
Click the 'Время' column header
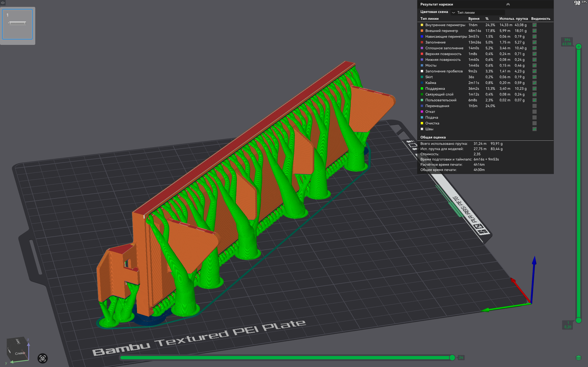click(x=474, y=19)
